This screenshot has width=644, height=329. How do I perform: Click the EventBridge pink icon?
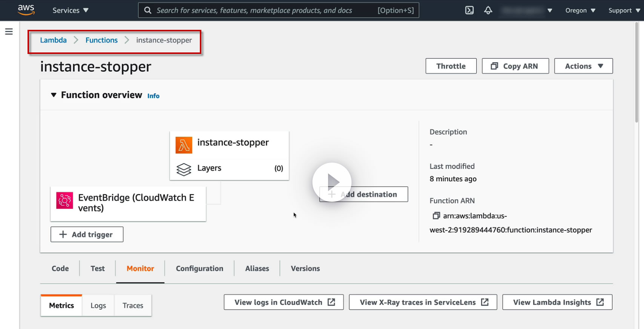pyautogui.click(x=64, y=200)
